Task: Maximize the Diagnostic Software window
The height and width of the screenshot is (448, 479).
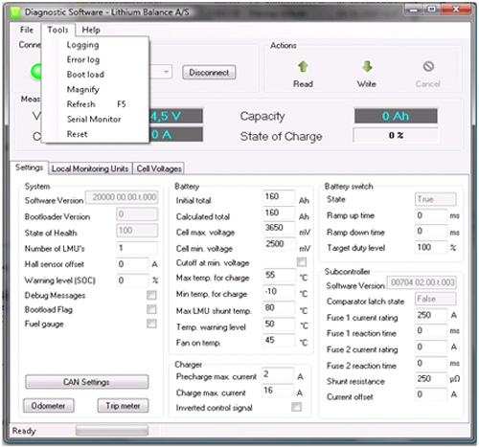Action: 432,10
